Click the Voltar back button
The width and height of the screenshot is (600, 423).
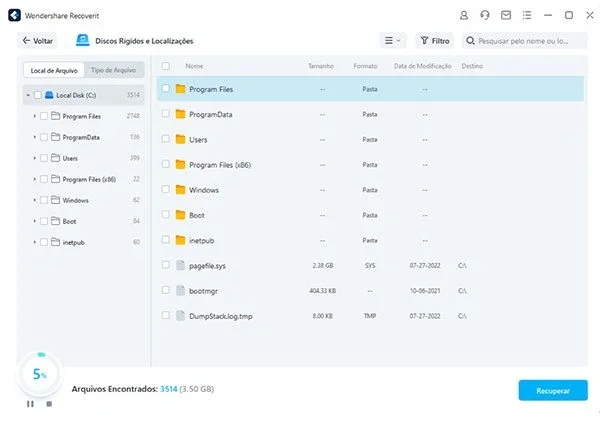38,41
